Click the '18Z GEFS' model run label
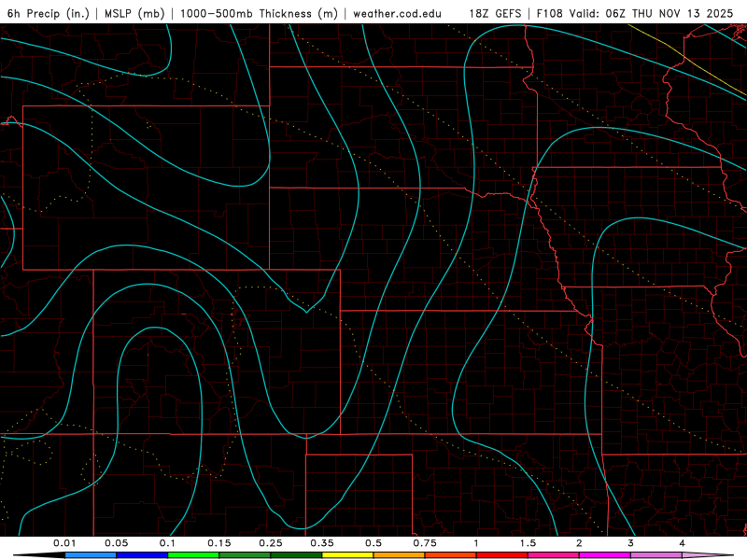This screenshot has width=747, height=560. coord(496,13)
